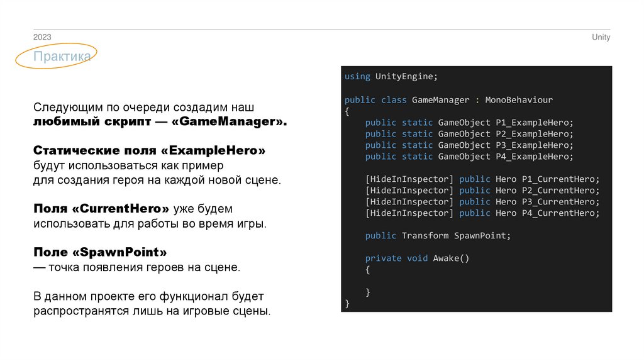Click the "private void Awake()" method line
The image size is (644, 361).
tap(417, 258)
